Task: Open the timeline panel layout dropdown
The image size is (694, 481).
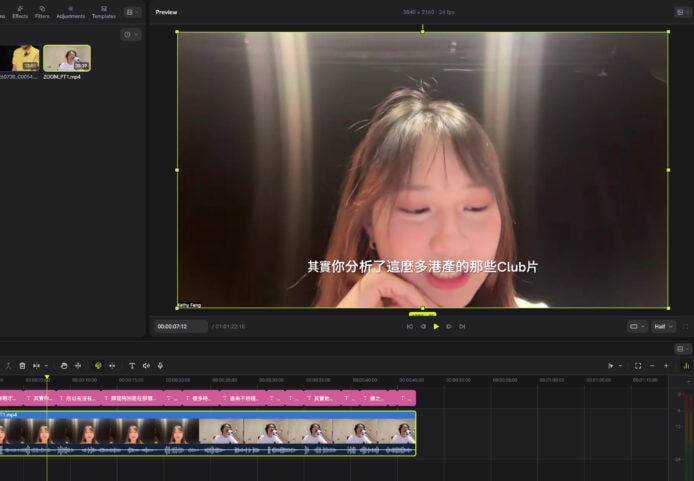Action: pyautogui.click(x=682, y=349)
